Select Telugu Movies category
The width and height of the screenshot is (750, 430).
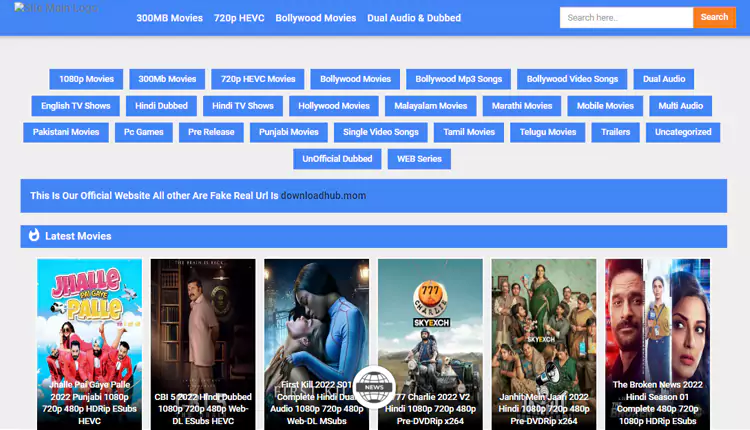tap(548, 132)
